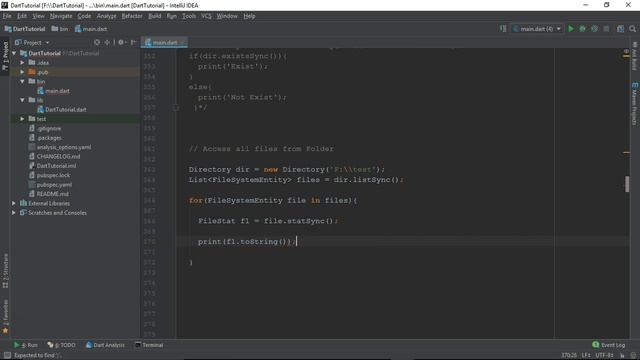Open Search Everywhere magnifier icon

[x=632, y=29]
